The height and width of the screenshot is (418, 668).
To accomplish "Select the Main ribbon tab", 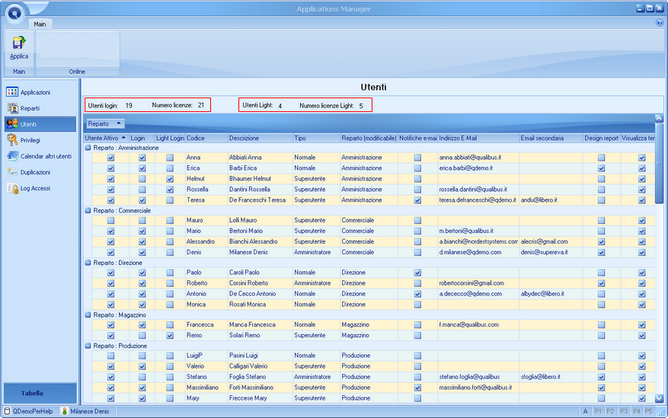I will coord(40,24).
